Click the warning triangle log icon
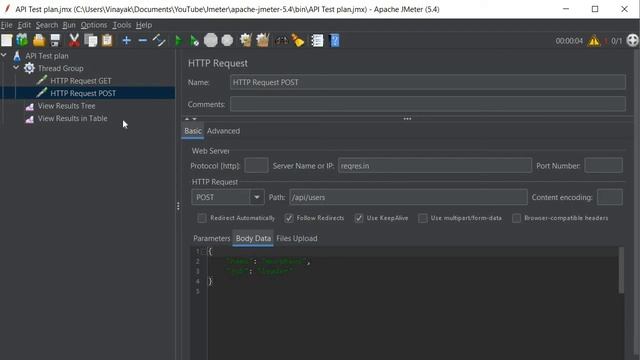Viewport: 640px width, 360px height. (594, 41)
